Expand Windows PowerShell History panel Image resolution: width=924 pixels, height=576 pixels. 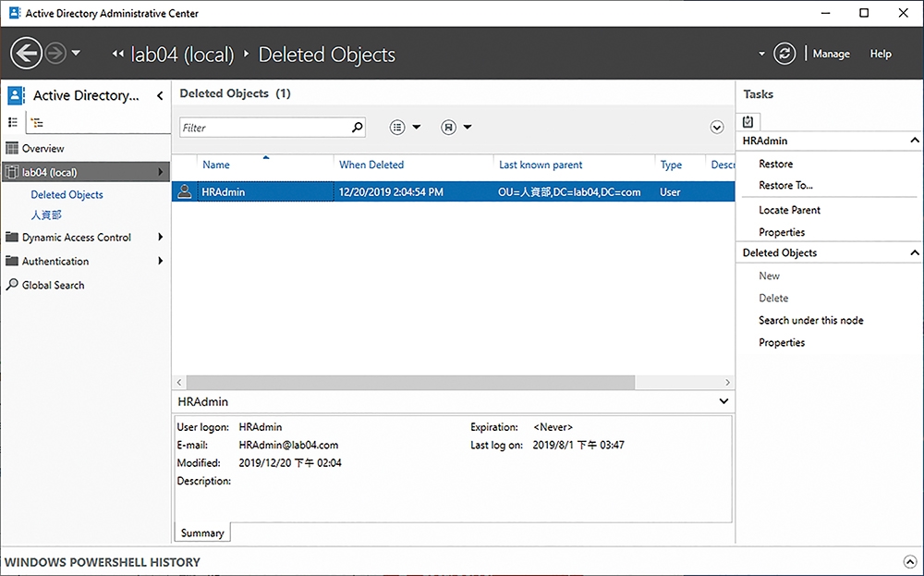coord(910,561)
